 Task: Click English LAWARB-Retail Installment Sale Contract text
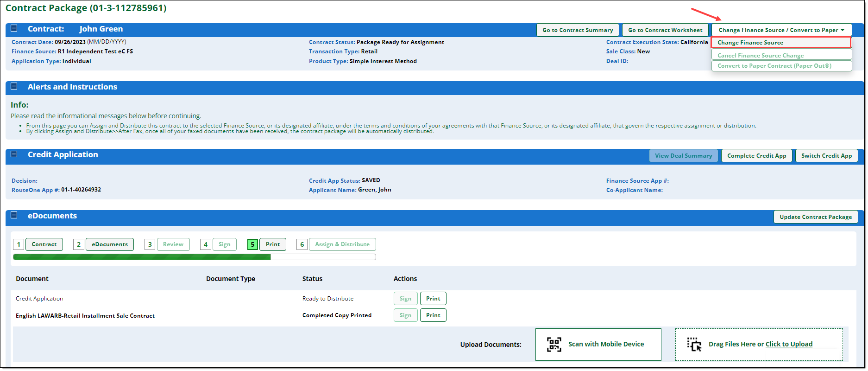[85, 316]
